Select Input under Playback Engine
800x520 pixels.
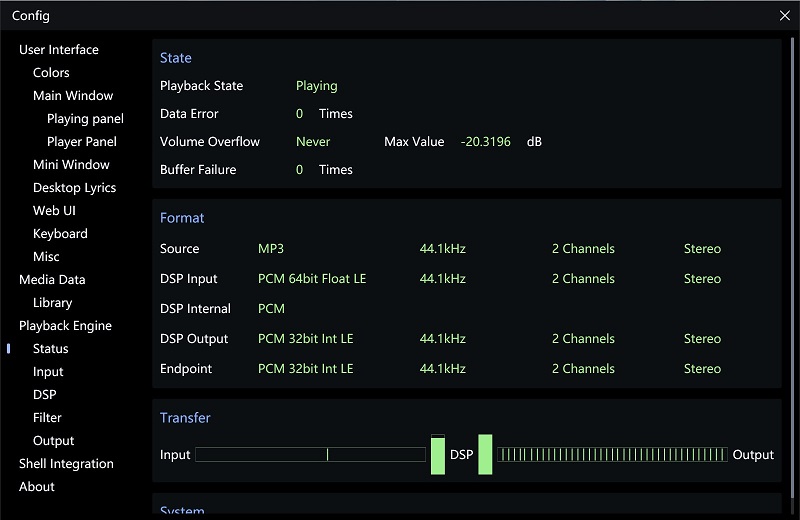pos(48,371)
